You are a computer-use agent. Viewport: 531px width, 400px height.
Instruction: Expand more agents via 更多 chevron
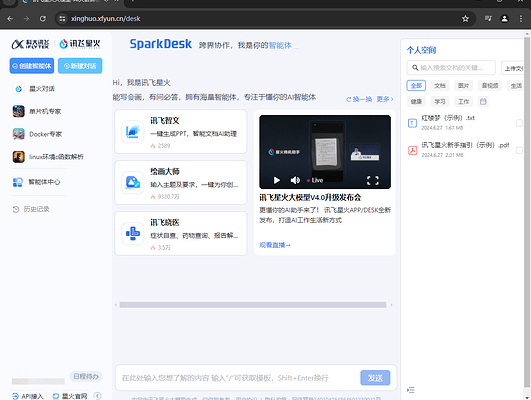coord(385,99)
